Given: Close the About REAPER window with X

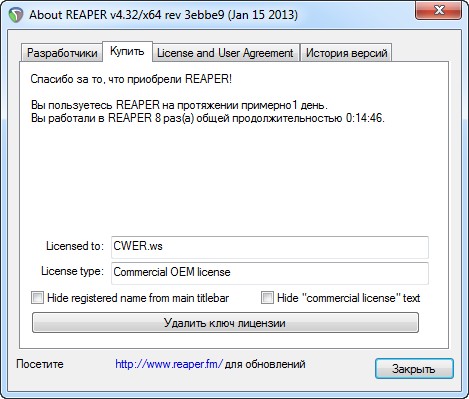Looking at the screenshot, I should (438, 10).
